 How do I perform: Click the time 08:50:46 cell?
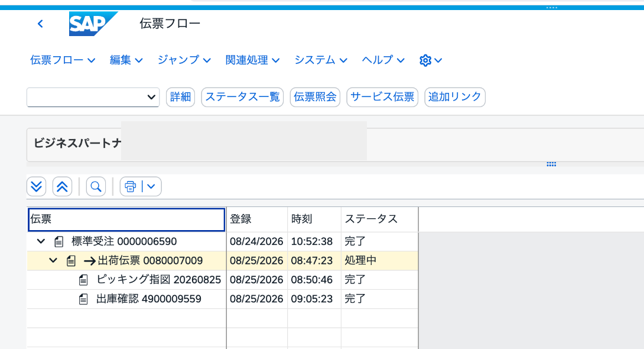(x=314, y=280)
